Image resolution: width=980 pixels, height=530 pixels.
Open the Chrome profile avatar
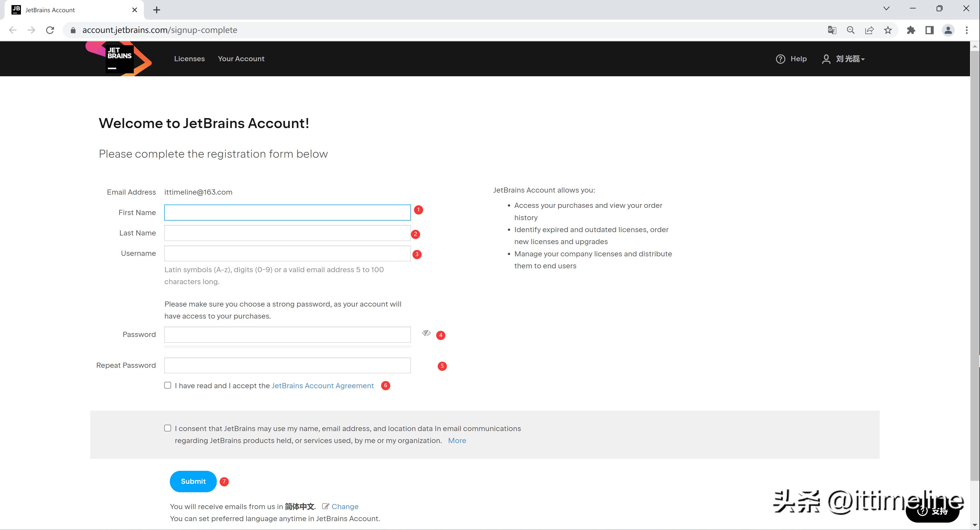tap(948, 30)
